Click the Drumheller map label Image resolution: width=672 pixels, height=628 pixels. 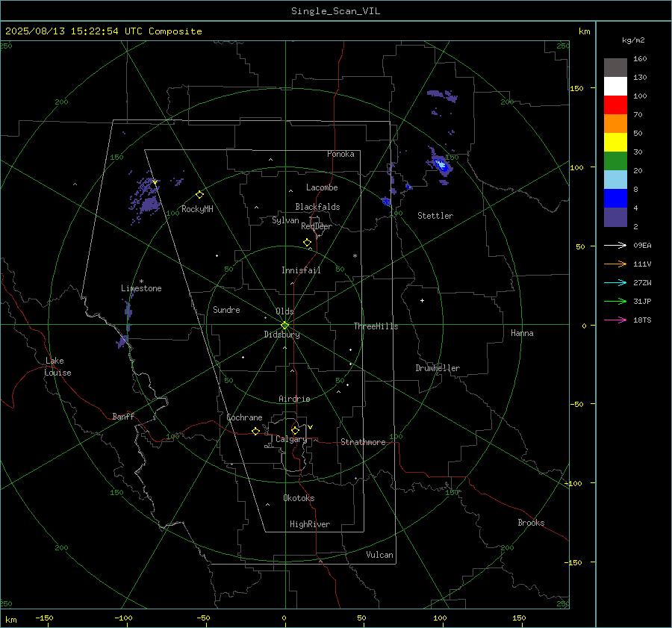pyautogui.click(x=438, y=368)
